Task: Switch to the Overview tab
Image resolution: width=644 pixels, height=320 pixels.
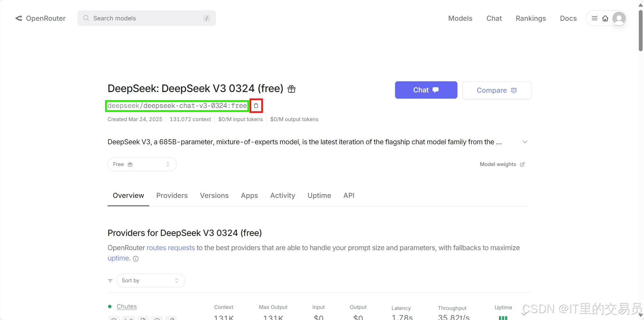Action: [128, 195]
